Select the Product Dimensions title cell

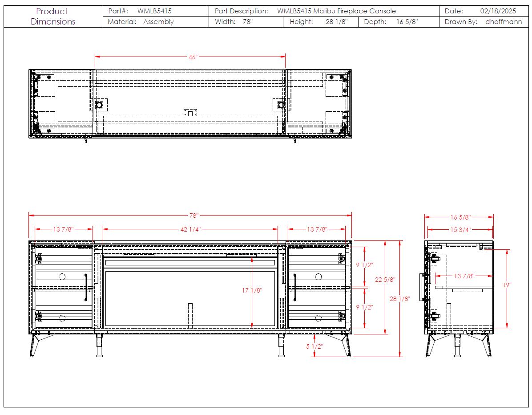[53, 16]
